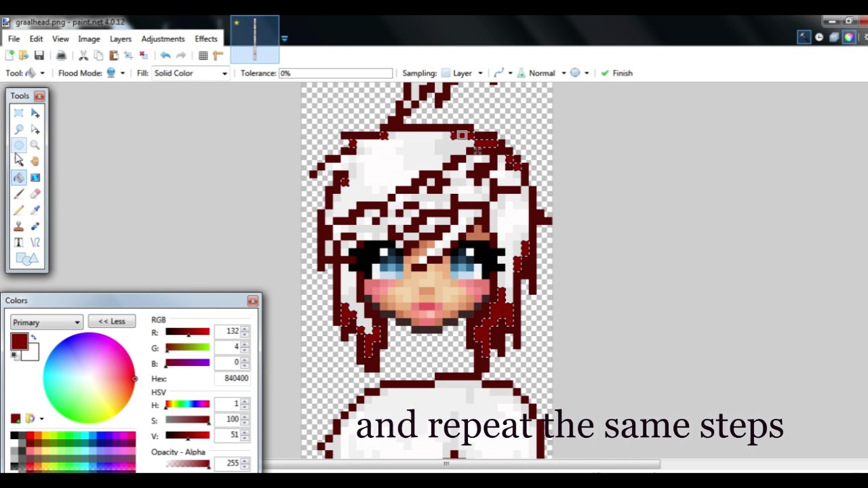The height and width of the screenshot is (488, 868).
Task: Click the << Less button
Action: 112,321
